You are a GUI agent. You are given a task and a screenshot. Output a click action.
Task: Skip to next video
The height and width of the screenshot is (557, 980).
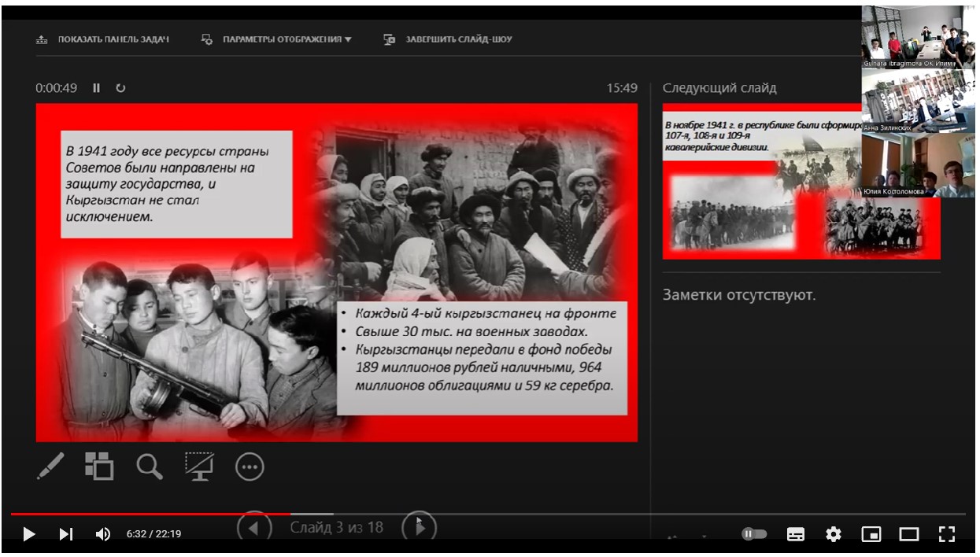click(66, 535)
